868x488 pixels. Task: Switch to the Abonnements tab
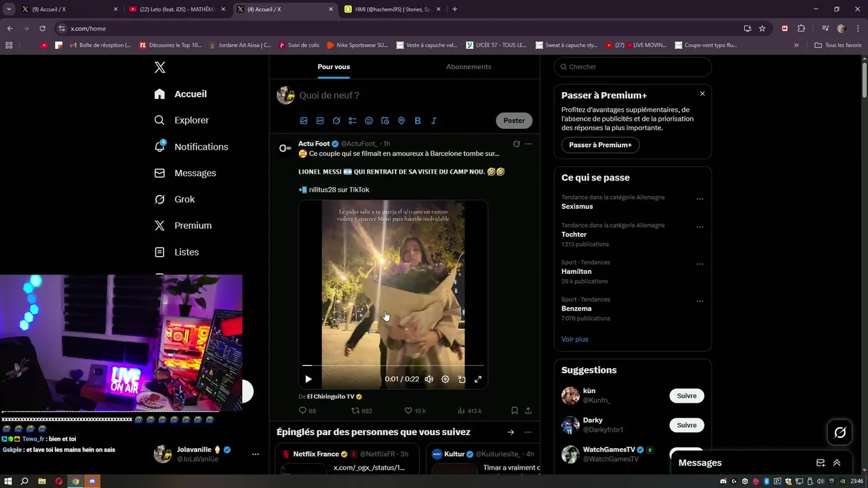(469, 66)
